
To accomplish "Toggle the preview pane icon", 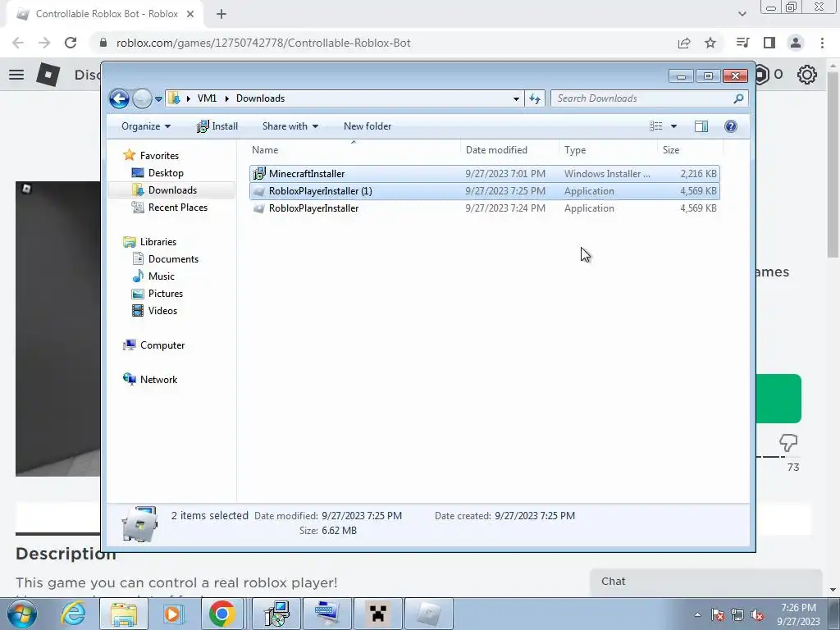I will click(701, 126).
